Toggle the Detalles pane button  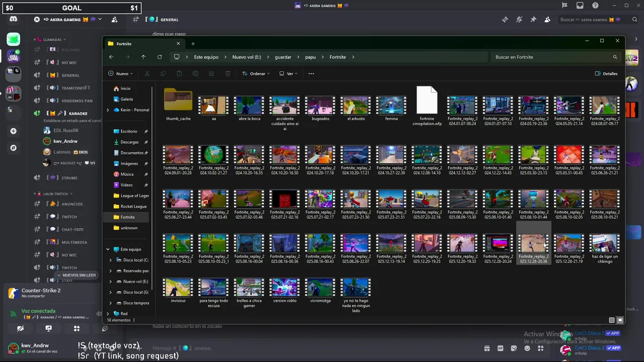click(x=606, y=73)
